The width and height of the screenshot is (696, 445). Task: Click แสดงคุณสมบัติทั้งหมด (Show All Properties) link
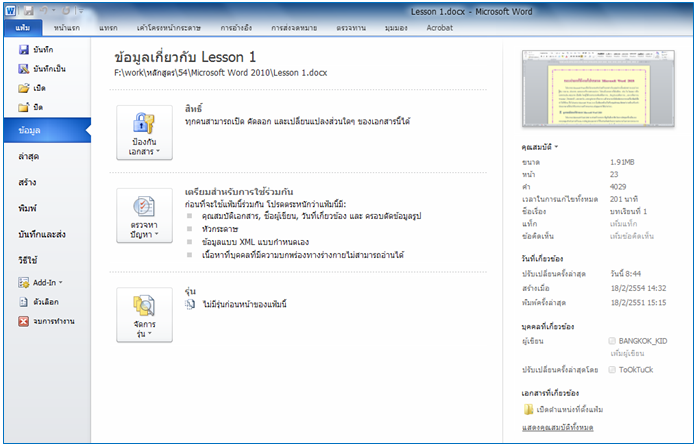558,428
